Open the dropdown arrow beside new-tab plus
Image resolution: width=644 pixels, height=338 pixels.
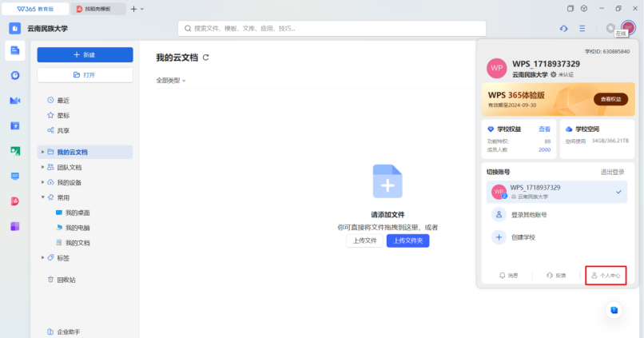(x=142, y=9)
